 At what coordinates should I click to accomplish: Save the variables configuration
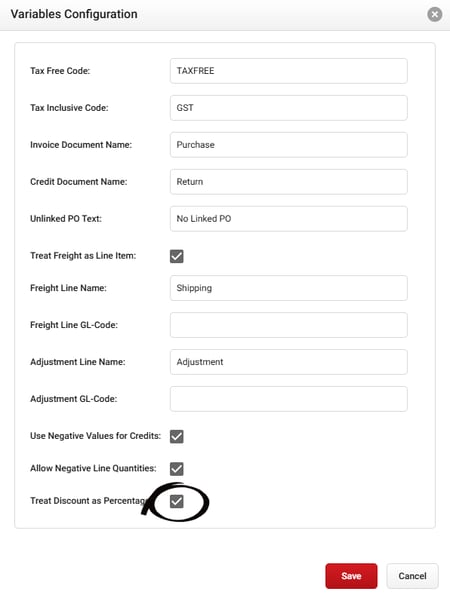point(351,576)
